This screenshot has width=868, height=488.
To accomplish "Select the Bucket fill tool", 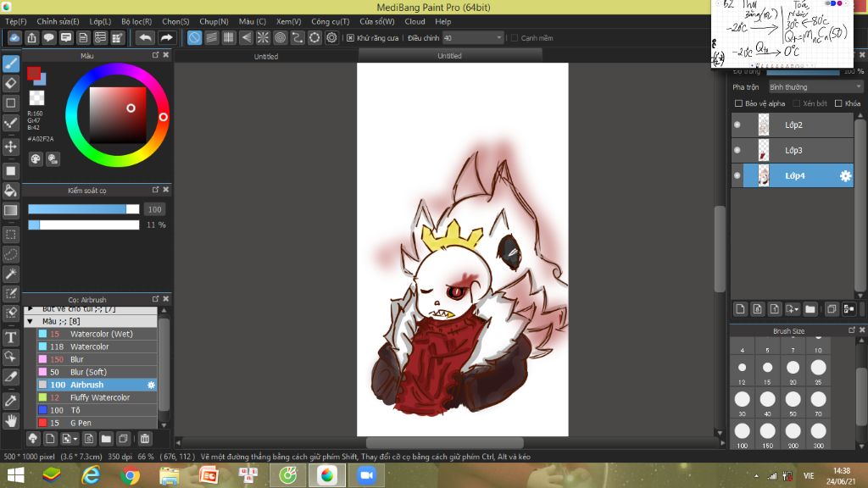I will point(11,191).
